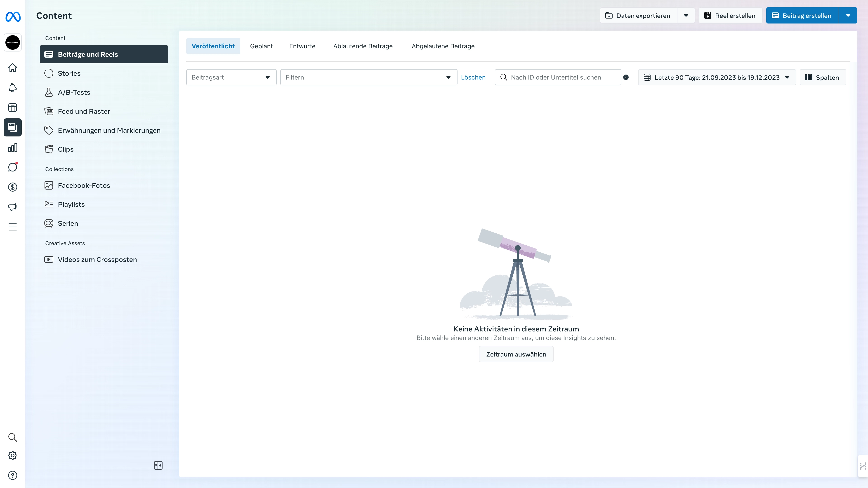Click the Zeitraum auswählen button
This screenshot has height=488, width=868.
click(516, 354)
